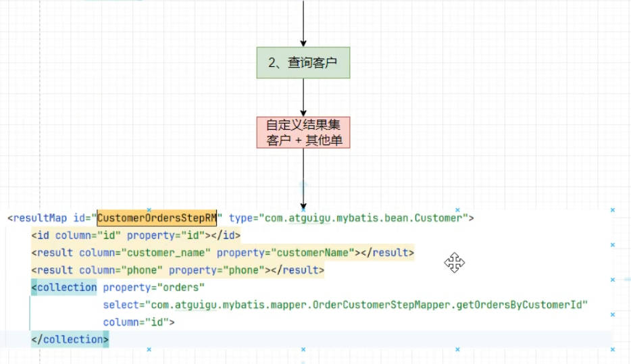Click the bottom-right corner connection point of code image
The image size is (631, 364).
coord(612,349)
